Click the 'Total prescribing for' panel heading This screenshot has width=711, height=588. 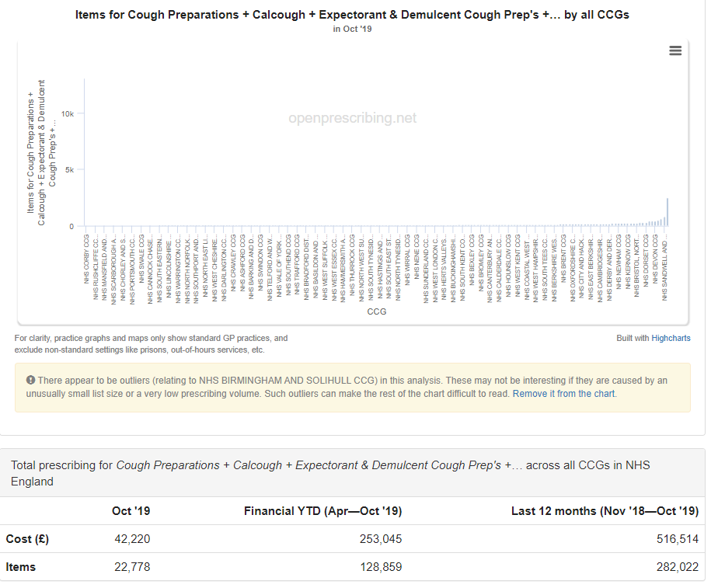point(330,473)
